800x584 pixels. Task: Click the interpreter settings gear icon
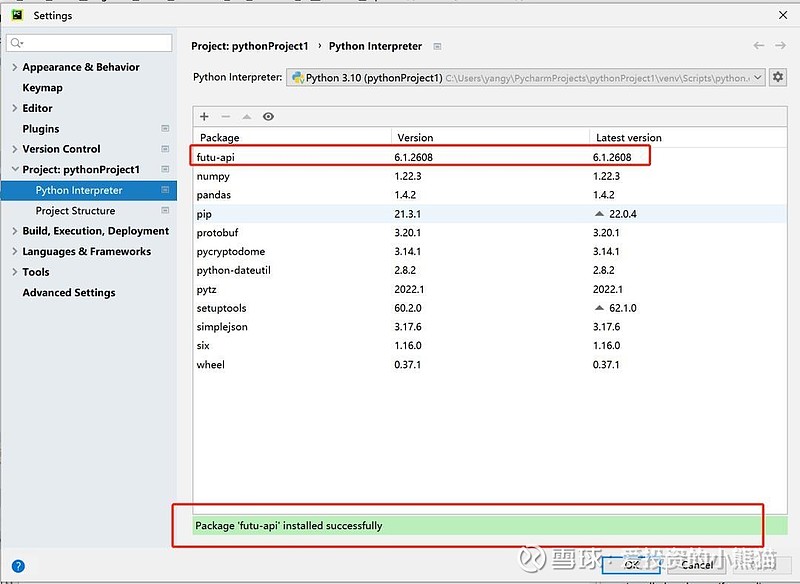778,77
